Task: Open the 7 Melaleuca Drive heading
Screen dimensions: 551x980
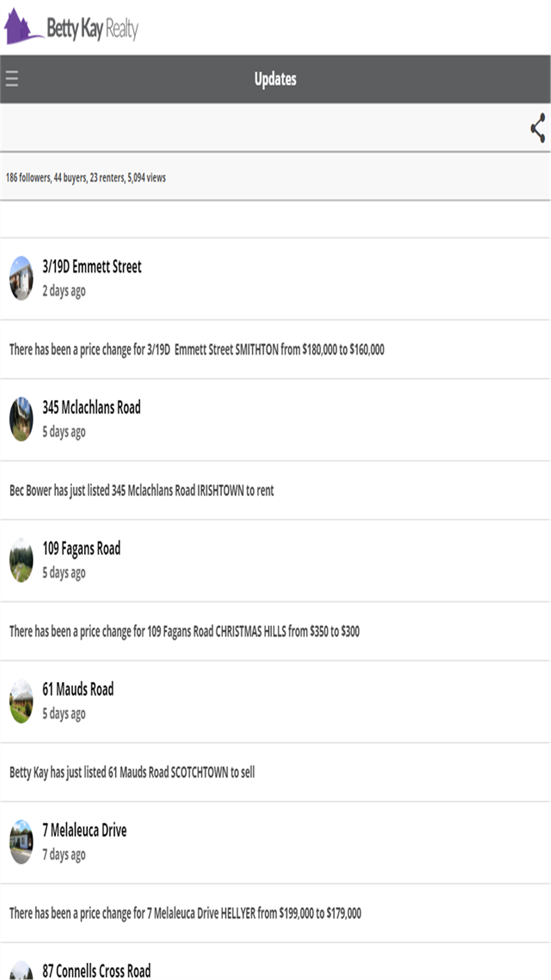Action: 85,830
